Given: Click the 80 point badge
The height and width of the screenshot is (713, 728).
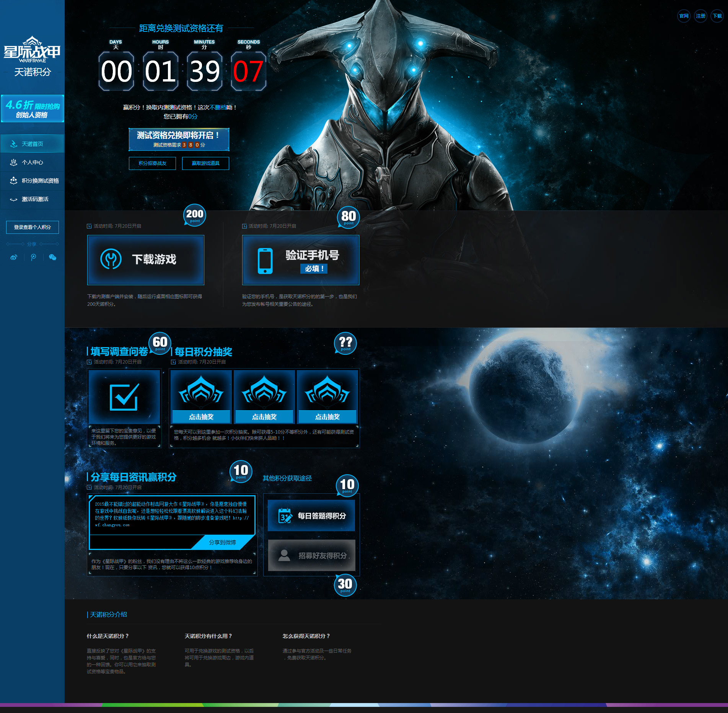Looking at the screenshot, I should pyautogui.click(x=349, y=217).
